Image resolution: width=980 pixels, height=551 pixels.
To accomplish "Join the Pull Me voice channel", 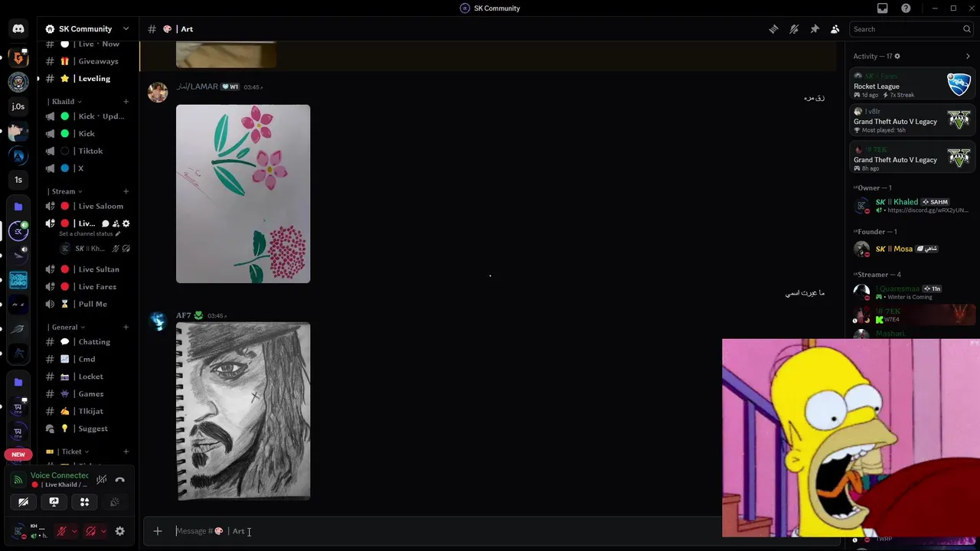I will 87,305.
